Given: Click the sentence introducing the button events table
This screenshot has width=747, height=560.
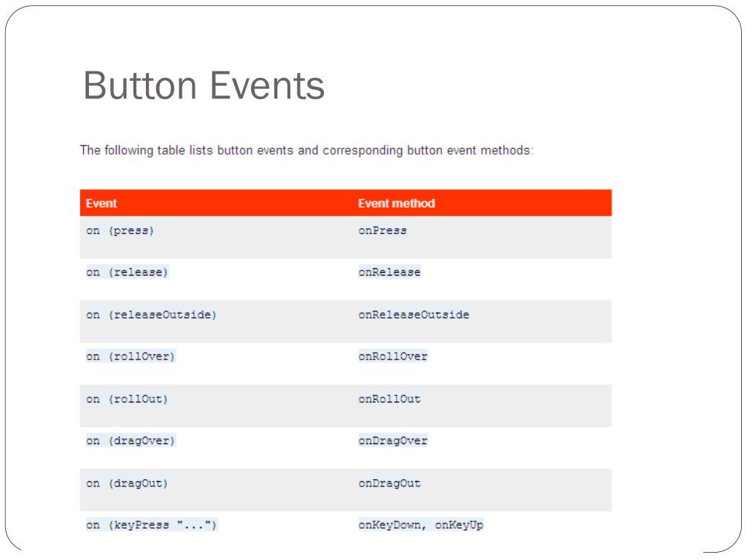Looking at the screenshot, I should (x=307, y=150).
